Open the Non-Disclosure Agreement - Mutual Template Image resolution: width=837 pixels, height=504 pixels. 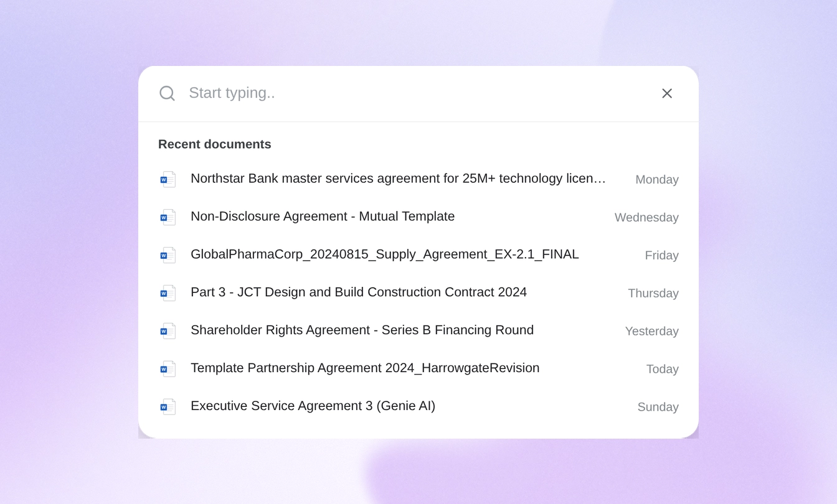click(x=323, y=217)
